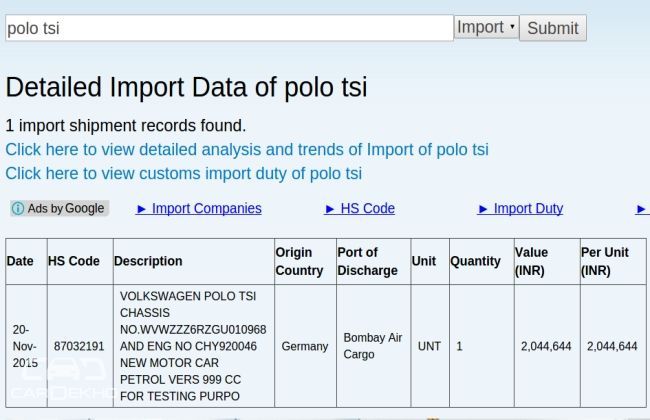This screenshot has height=420, width=650.
Task: Click the Submit button
Action: [553, 28]
